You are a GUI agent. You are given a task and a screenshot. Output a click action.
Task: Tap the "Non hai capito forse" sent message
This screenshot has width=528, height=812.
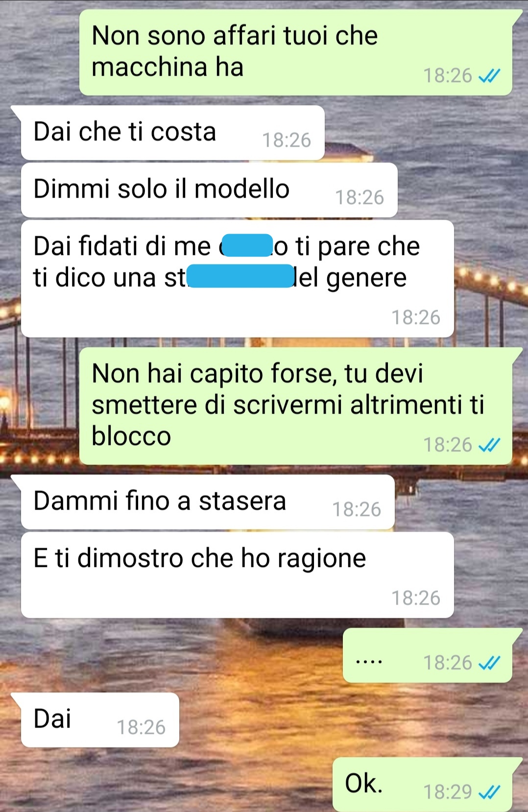point(296,406)
